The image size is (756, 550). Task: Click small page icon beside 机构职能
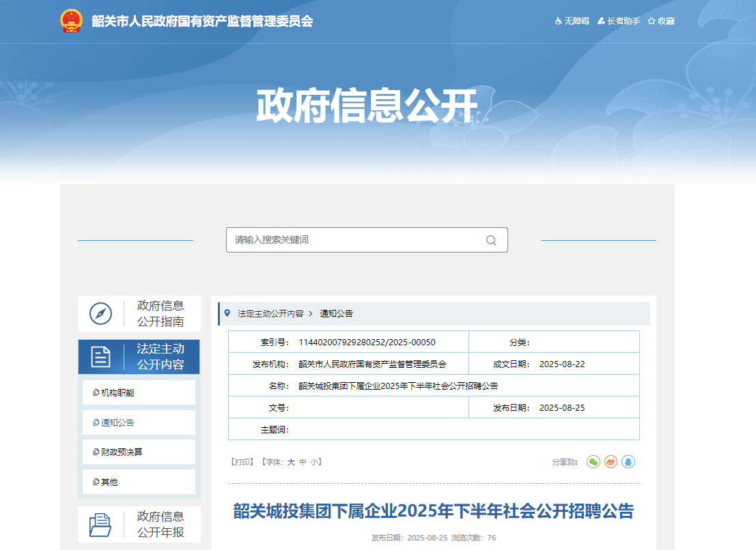[x=96, y=392]
